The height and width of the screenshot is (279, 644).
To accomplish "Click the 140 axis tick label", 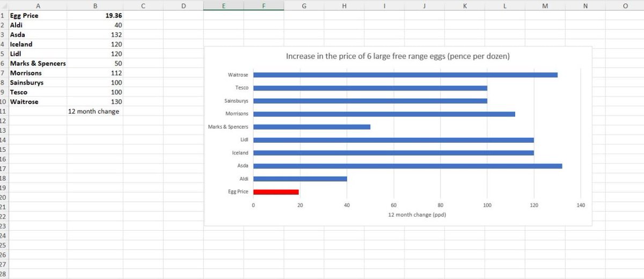I will [x=581, y=205].
